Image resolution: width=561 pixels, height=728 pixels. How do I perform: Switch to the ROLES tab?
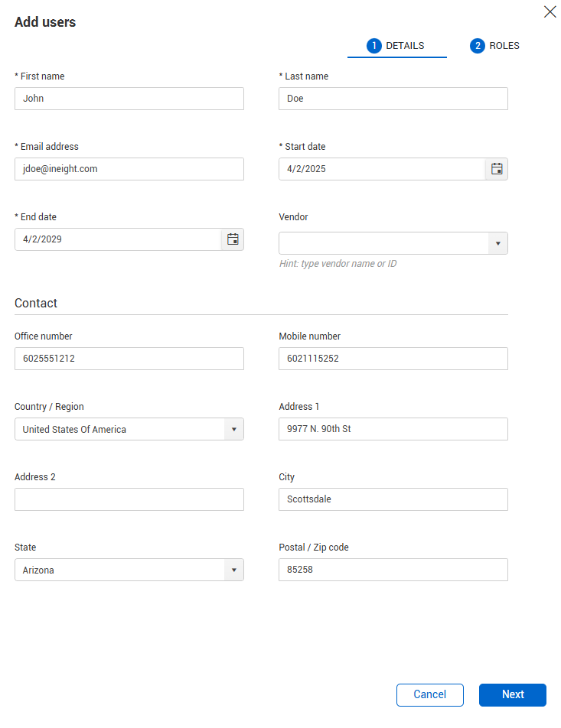[x=495, y=46]
